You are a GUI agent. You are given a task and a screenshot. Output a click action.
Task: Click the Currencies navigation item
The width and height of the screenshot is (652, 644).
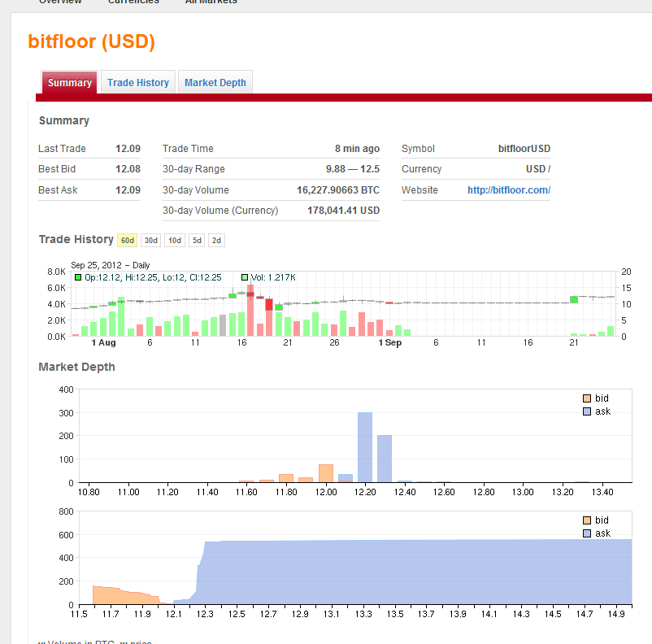pyautogui.click(x=133, y=2)
